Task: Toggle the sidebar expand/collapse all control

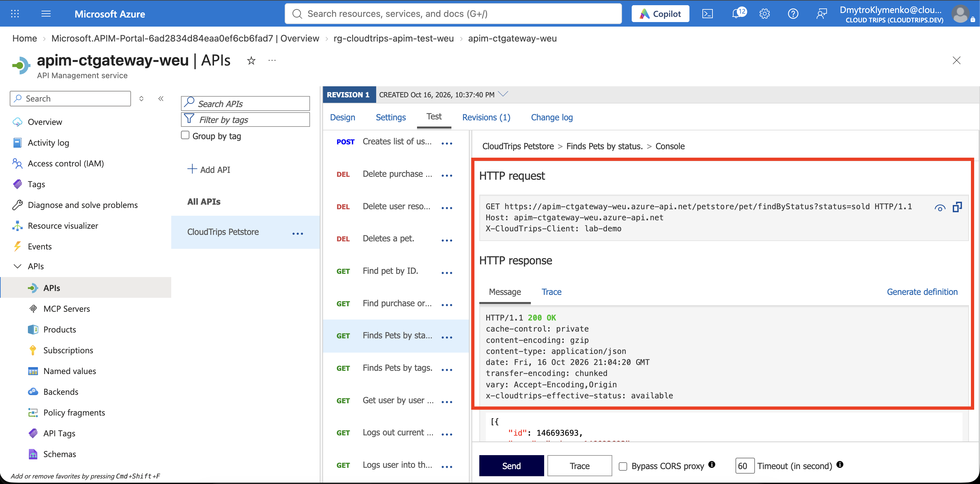Action: [141, 99]
